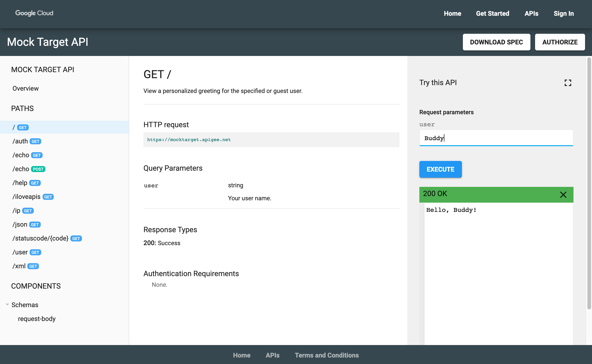Select the POST icon for /echo path
This screenshot has width=592, height=364.
tap(38, 169)
